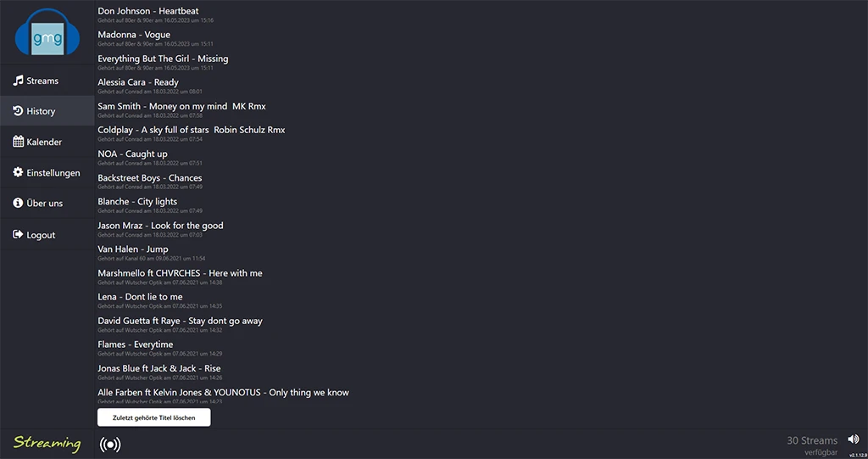Image resolution: width=868 pixels, height=459 pixels.
Task: Go to Einstellungen settings page
Action: coord(53,172)
